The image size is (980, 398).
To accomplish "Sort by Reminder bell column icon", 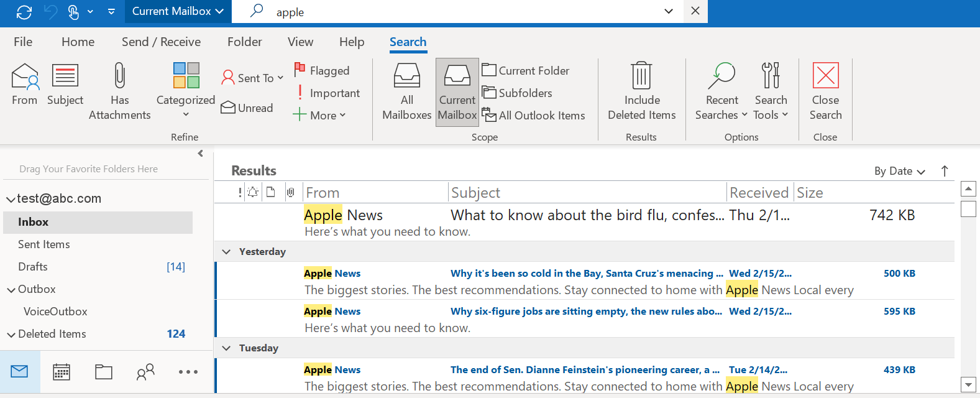I will 253,192.
